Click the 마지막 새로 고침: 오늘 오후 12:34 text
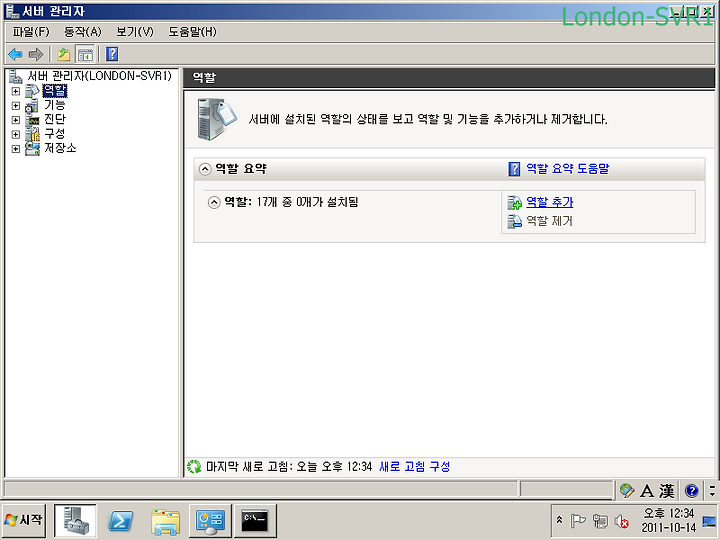Image resolution: width=720 pixels, height=540 pixels. pos(289,467)
